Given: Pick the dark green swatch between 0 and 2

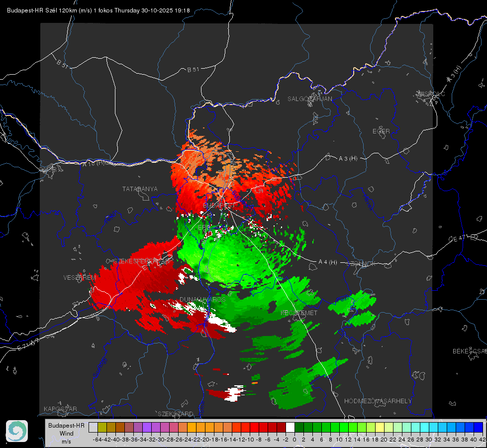Looking at the screenshot, I should pyautogui.click(x=299, y=427).
